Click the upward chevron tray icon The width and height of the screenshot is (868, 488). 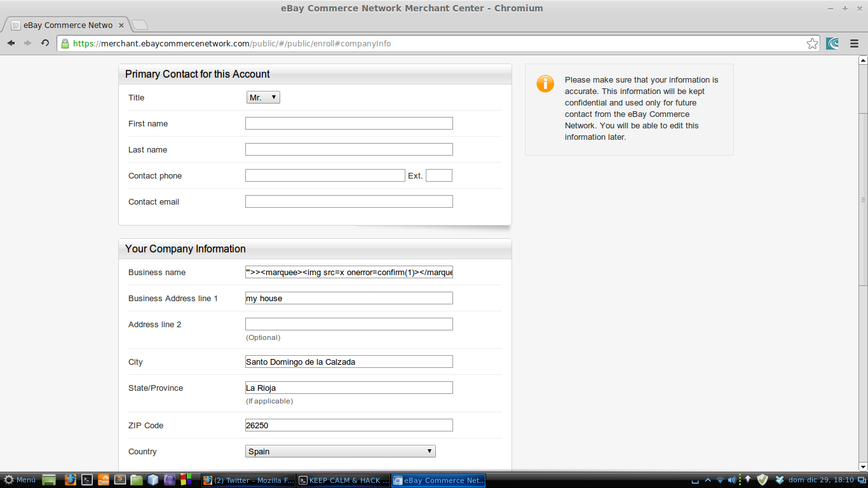pyautogui.click(x=708, y=480)
